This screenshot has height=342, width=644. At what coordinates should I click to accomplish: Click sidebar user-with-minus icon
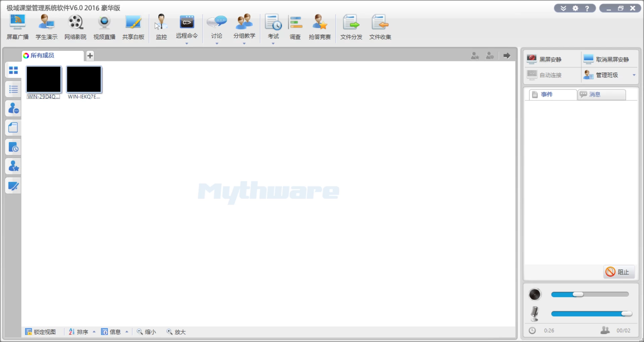pos(13,108)
